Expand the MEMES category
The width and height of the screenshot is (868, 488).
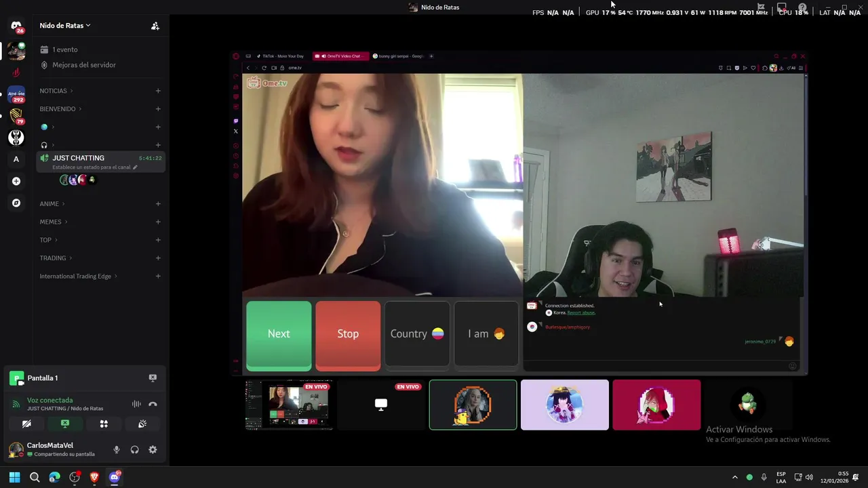tap(54, 222)
